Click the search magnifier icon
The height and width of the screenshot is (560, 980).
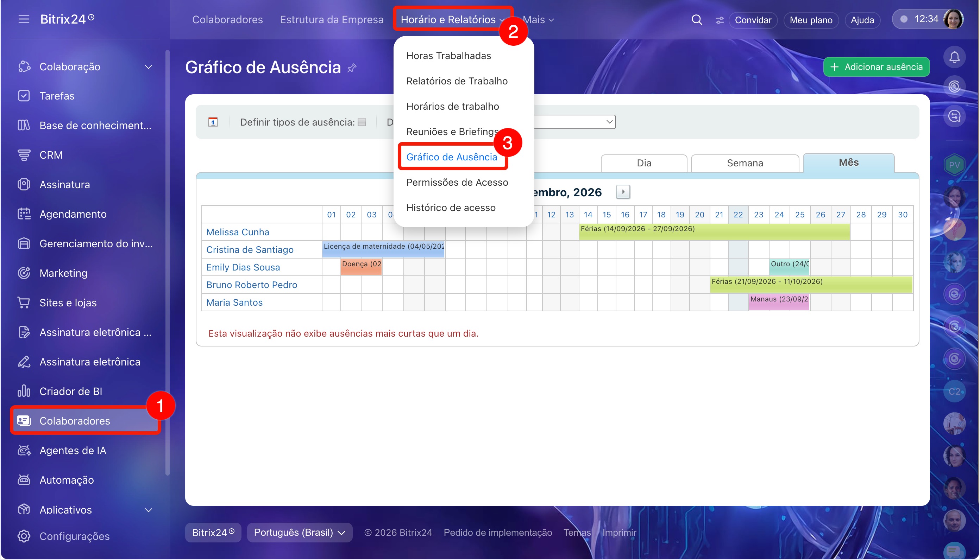[697, 20]
